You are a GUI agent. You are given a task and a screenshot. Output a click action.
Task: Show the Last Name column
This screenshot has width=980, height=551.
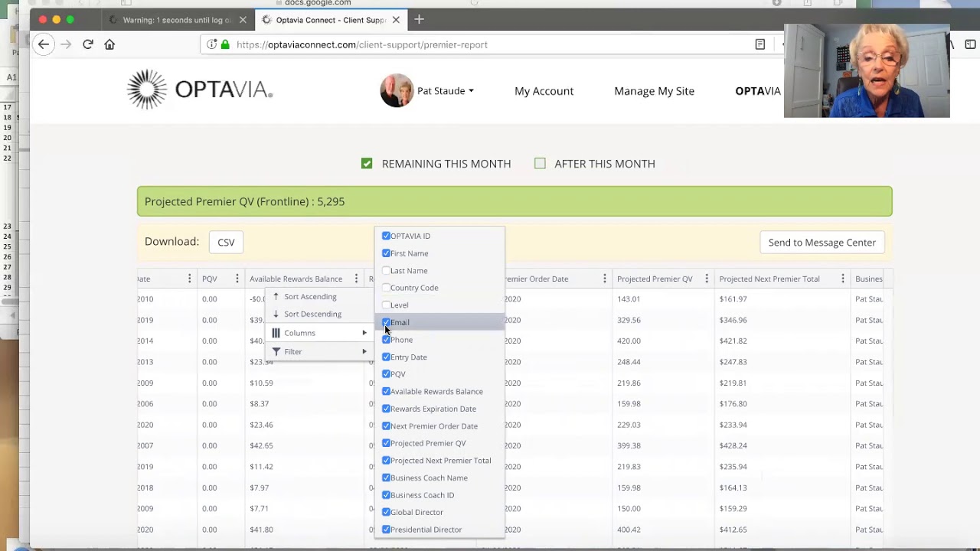[x=386, y=270]
